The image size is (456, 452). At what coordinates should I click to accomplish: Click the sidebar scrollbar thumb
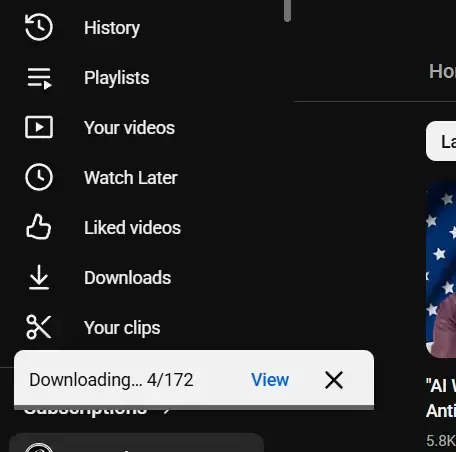(x=287, y=11)
